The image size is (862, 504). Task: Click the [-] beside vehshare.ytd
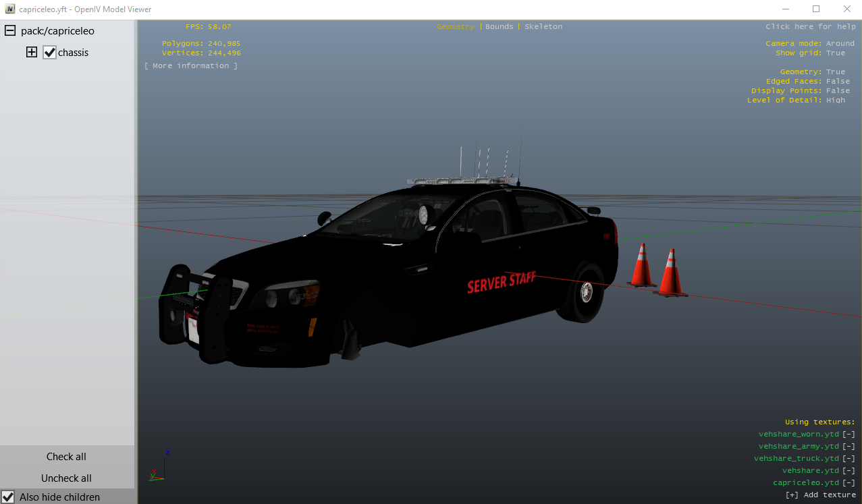848,470
